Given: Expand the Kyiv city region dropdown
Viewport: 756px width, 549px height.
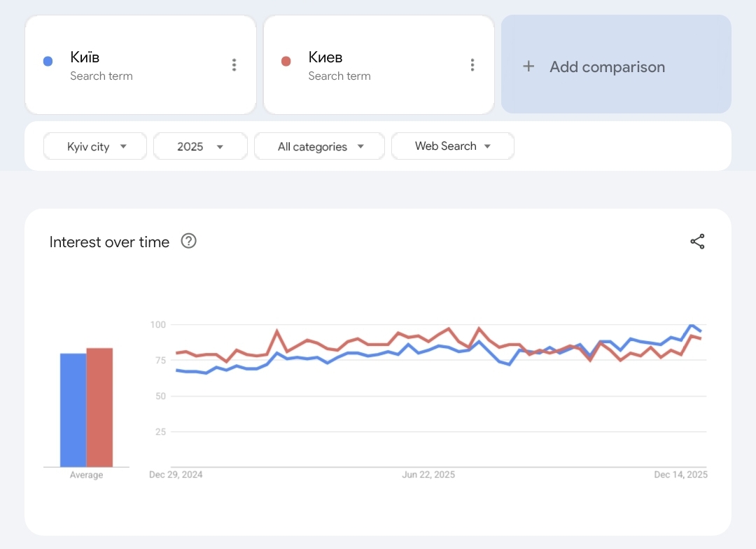Looking at the screenshot, I should (96, 146).
